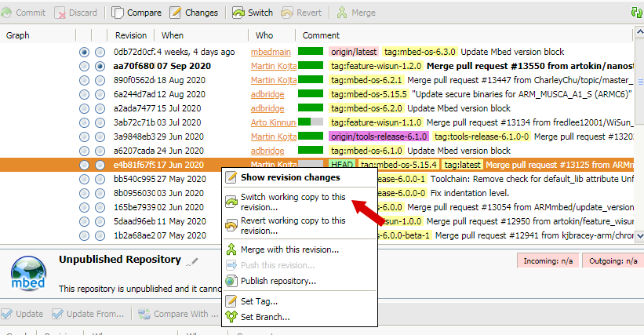This screenshot has width=644, height=335.
Task: Choose Merge with this revision
Action: (300, 249)
